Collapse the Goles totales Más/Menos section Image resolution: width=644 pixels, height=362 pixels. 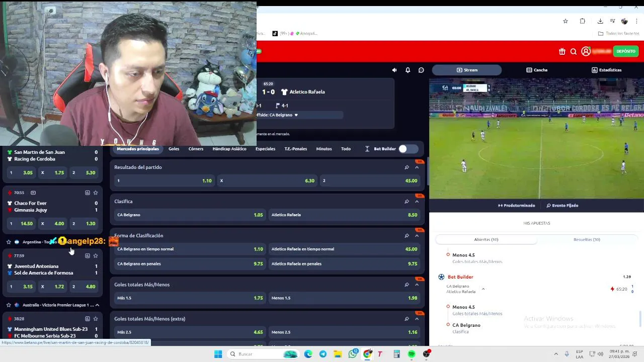coord(417,285)
